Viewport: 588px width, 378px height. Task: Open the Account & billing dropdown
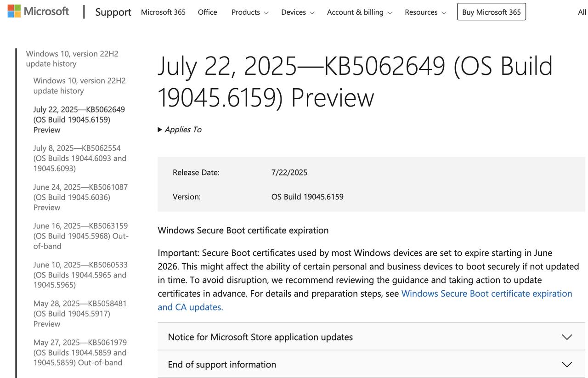(359, 12)
